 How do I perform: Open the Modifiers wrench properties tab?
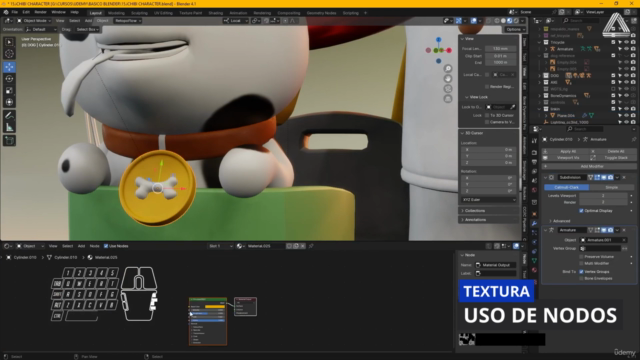pos(534,223)
